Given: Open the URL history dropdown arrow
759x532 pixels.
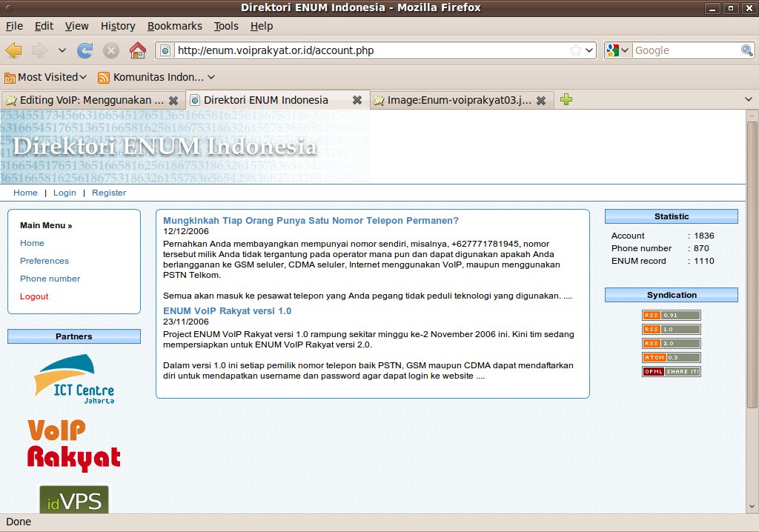Looking at the screenshot, I should [x=589, y=50].
